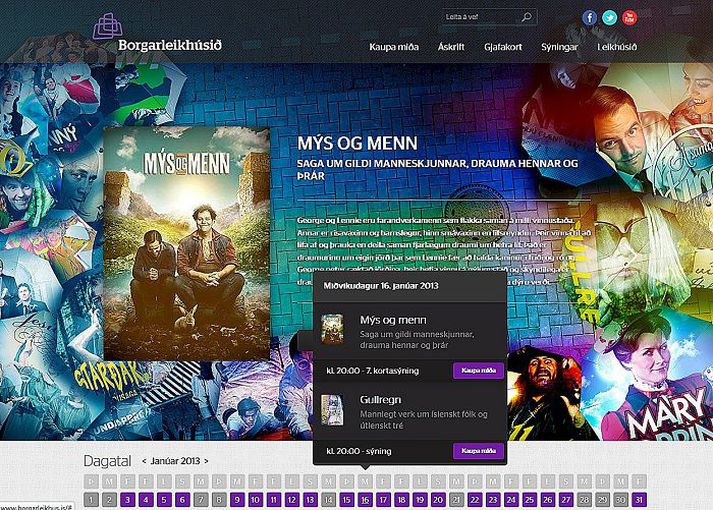Select calendar day 3

coord(128,500)
